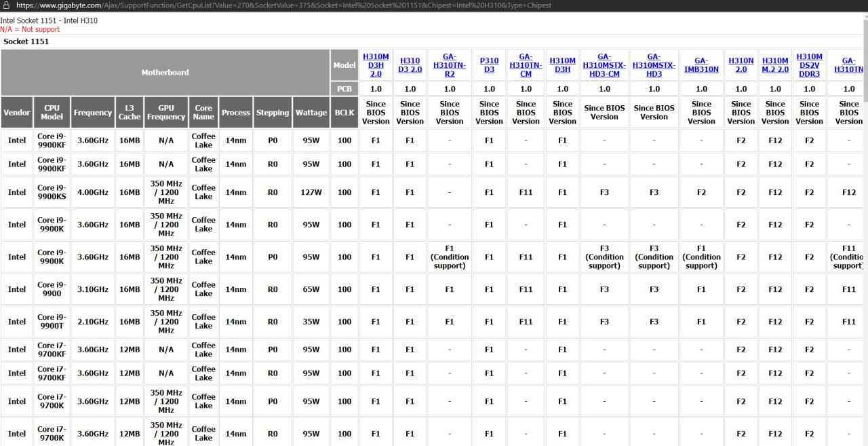Click the BCLK column header
Viewport: 868px width, 446px height.
tap(344, 113)
